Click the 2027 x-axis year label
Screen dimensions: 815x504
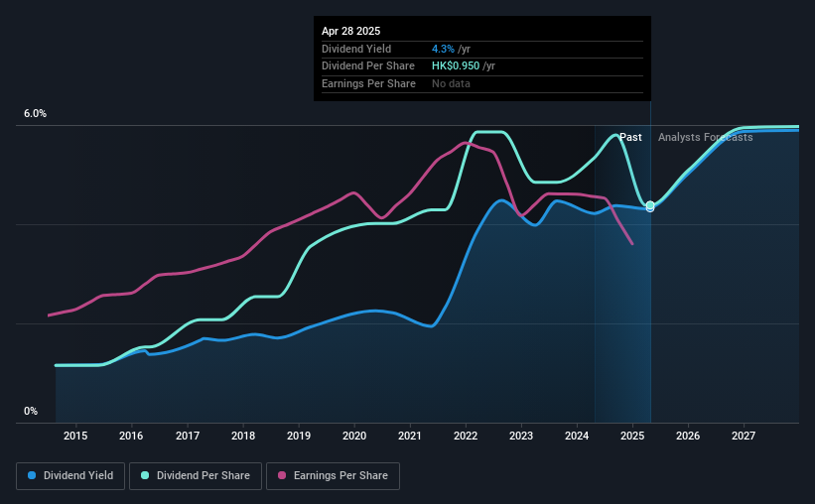[744, 436]
